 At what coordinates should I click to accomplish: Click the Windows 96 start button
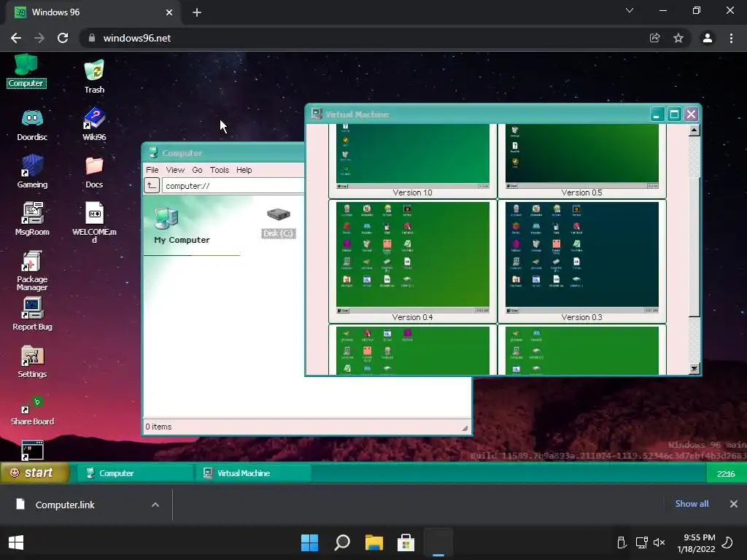(x=34, y=472)
